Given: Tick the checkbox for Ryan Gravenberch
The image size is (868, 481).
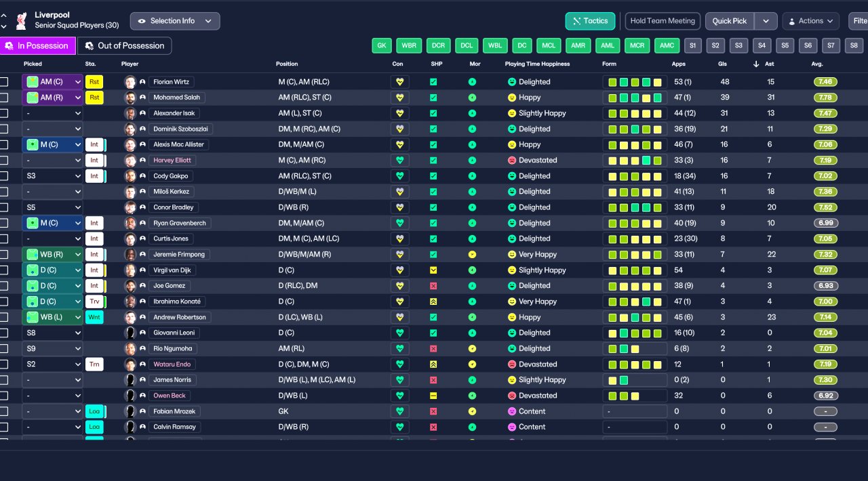Looking at the screenshot, I should (4, 223).
